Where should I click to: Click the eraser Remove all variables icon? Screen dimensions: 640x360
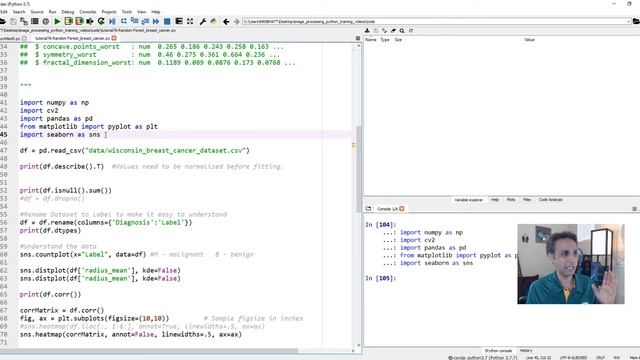point(393,31)
